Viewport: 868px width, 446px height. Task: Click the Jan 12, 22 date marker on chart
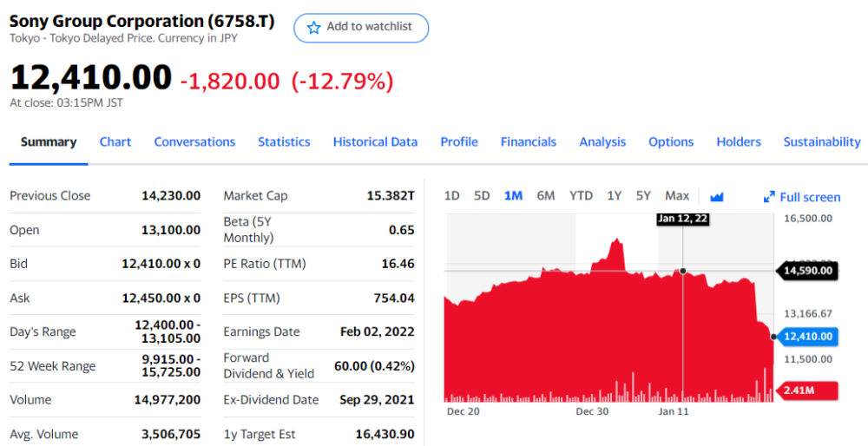[683, 219]
